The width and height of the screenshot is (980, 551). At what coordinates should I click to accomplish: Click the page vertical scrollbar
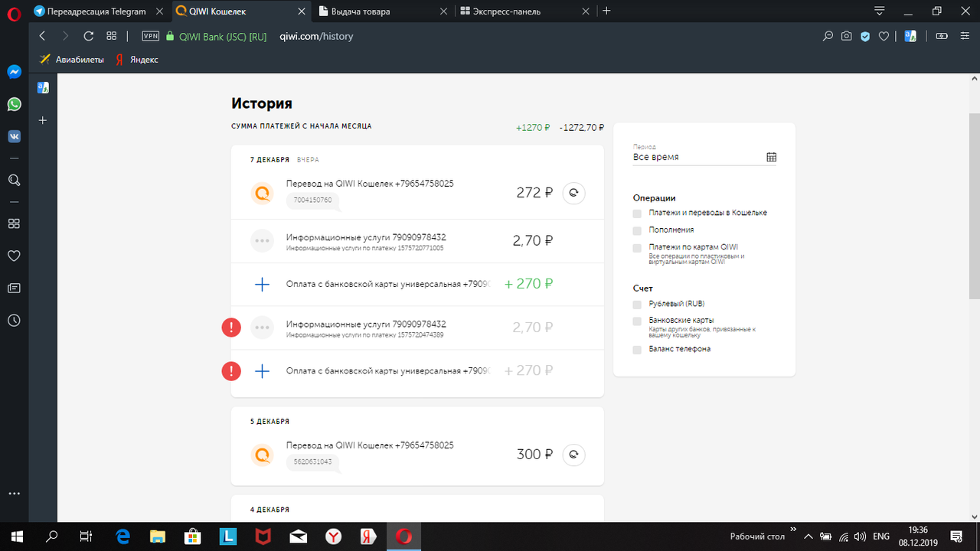[x=974, y=206]
